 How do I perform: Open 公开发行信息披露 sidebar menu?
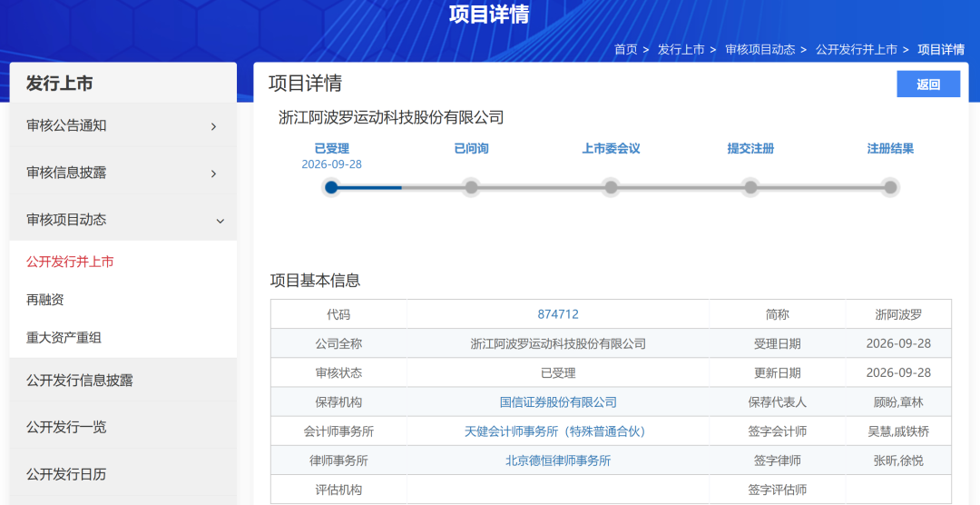pyautogui.click(x=123, y=381)
